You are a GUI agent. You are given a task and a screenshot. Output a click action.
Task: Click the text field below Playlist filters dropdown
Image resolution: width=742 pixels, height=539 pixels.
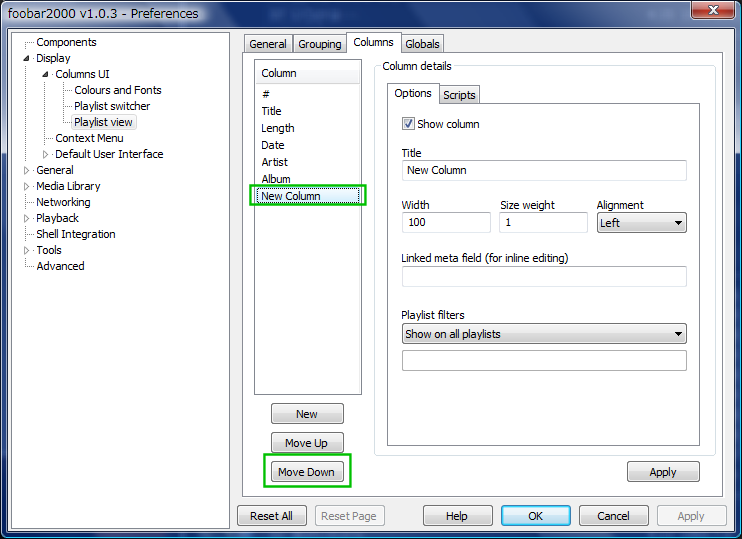click(x=544, y=361)
